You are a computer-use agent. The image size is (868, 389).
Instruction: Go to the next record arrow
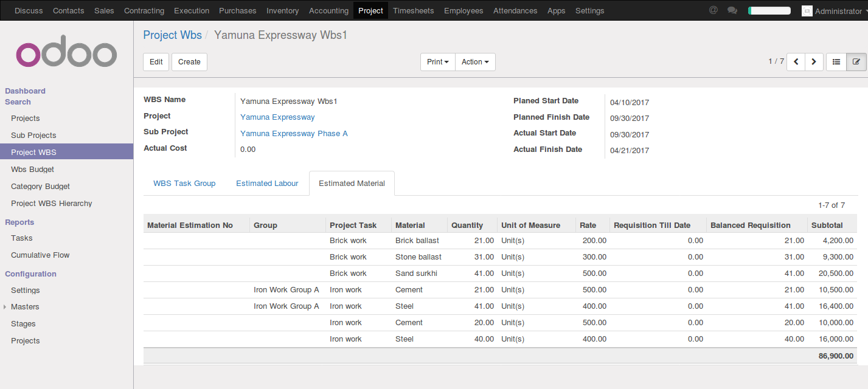click(x=814, y=62)
